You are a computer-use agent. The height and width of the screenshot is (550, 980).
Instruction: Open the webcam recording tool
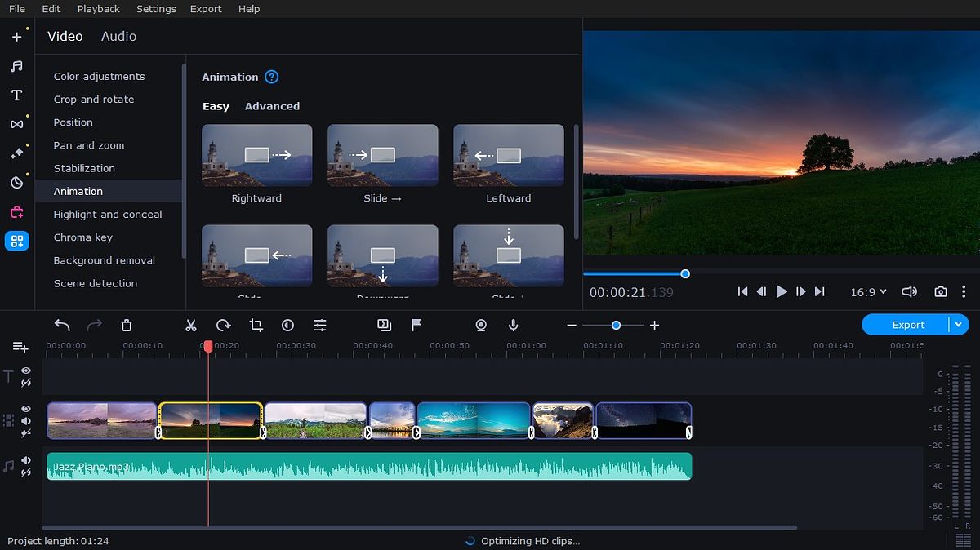[x=481, y=325]
